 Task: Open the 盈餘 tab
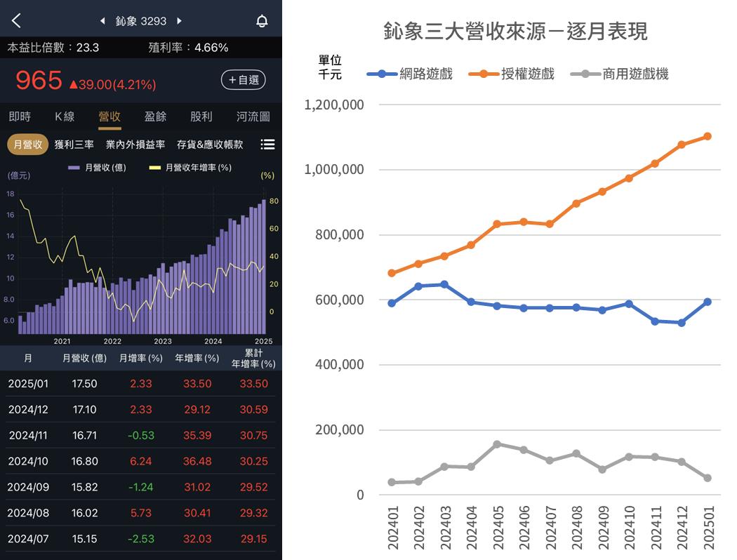point(155,116)
